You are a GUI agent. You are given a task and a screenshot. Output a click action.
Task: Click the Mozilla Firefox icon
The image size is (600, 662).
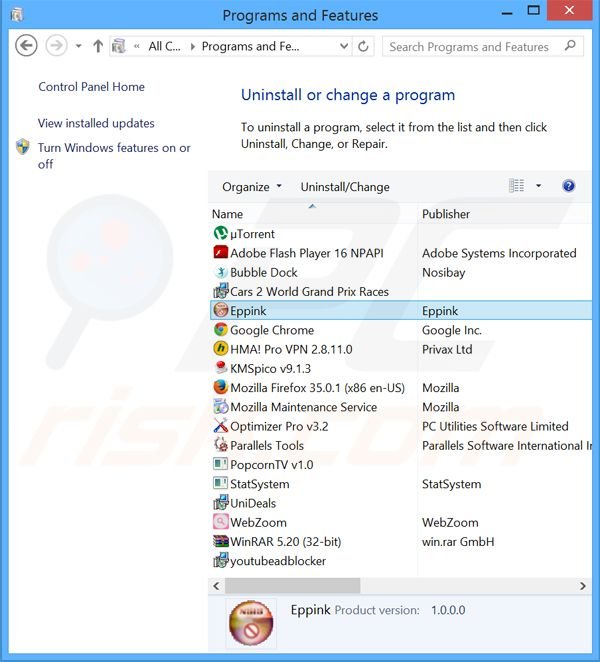(220, 387)
